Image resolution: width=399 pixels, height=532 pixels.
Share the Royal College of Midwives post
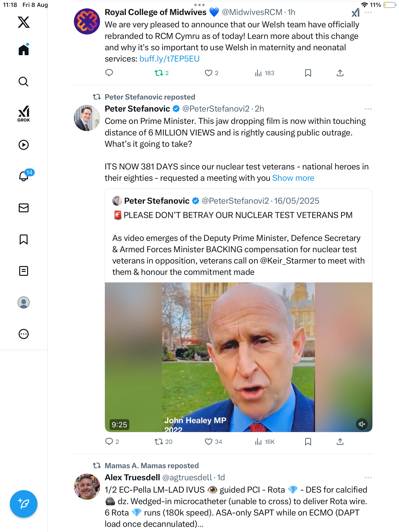click(x=340, y=73)
